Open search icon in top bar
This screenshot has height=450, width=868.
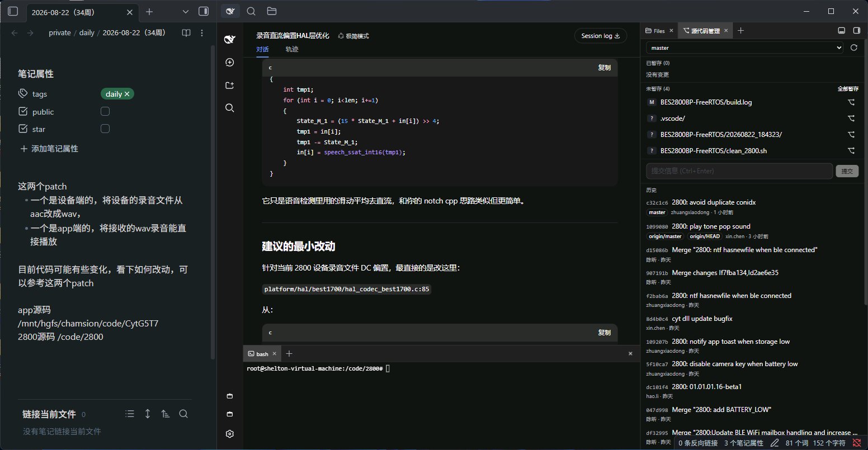click(x=251, y=11)
